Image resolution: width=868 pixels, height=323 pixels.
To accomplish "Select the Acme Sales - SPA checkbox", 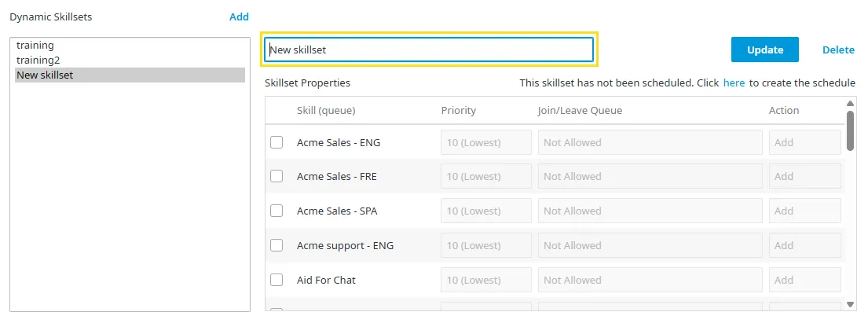I will pyautogui.click(x=277, y=211).
